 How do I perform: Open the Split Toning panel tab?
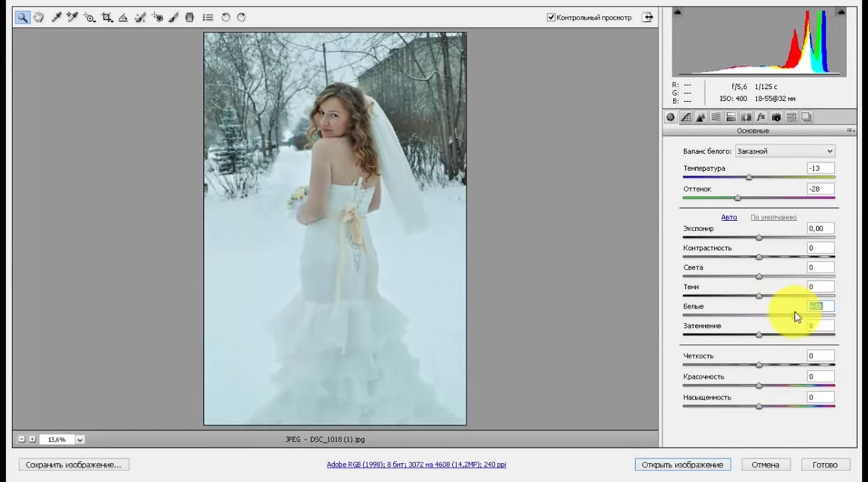coord(731,117)
